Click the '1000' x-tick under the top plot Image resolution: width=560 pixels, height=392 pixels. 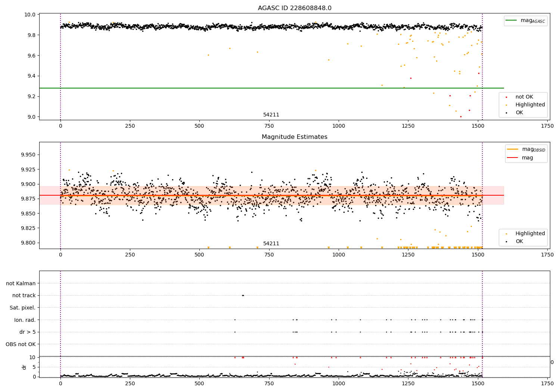click(x=339, y=126)
